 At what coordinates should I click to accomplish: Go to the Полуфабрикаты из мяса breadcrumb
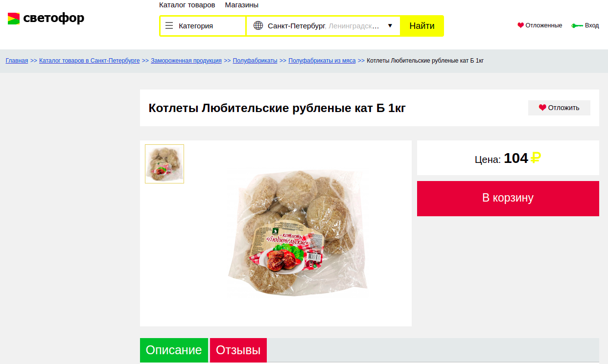coord(322,61)
